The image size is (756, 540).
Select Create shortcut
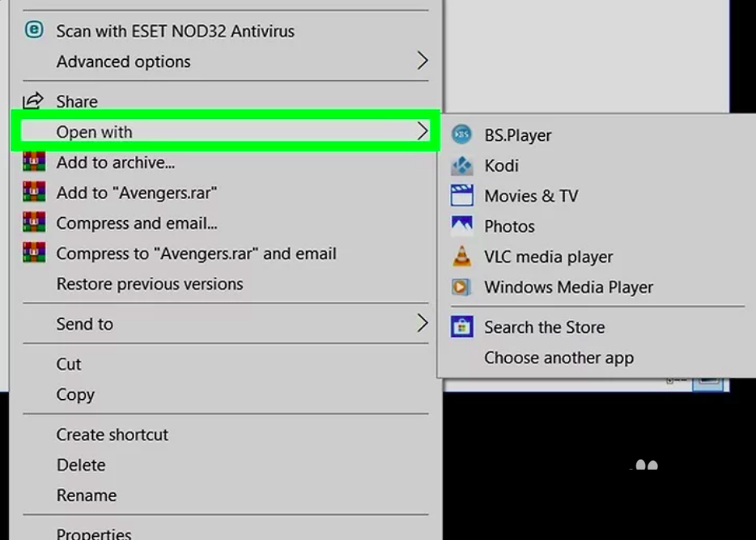click(x=226, y=435)
